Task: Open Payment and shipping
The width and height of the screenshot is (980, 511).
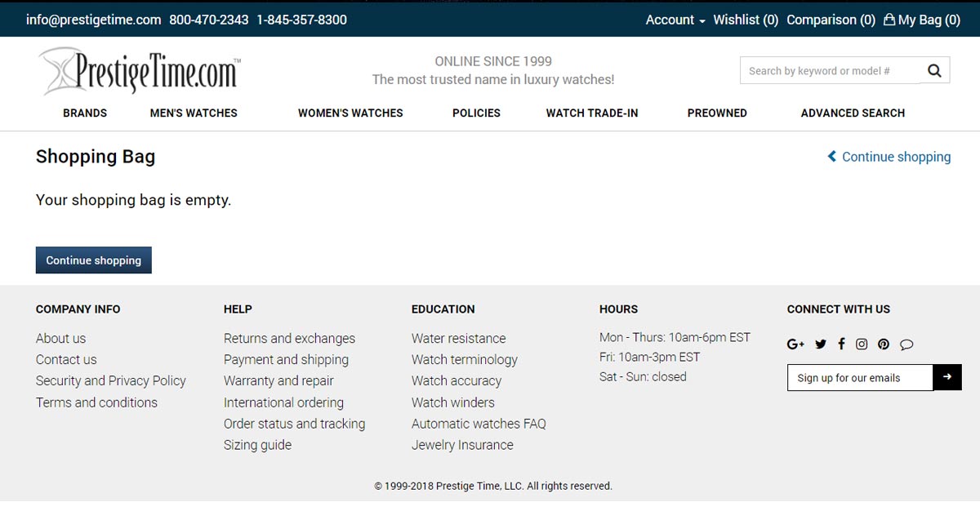Action: pyautogui.click(x=286, y=359)
